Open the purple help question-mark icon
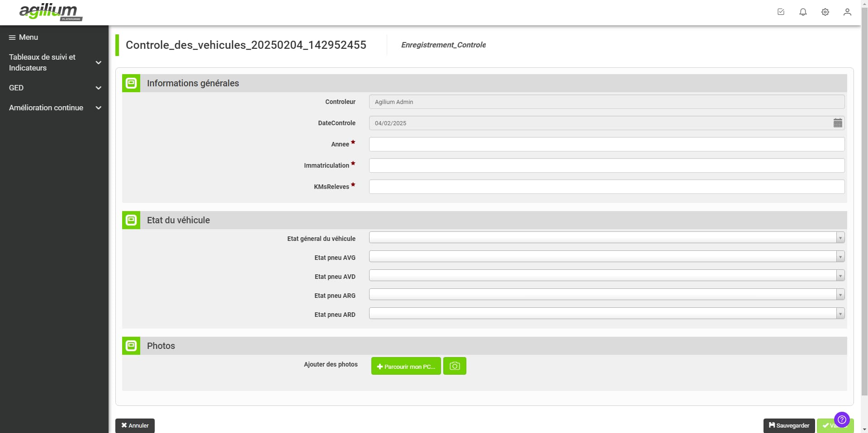868x433 pixels. (842, 419)
